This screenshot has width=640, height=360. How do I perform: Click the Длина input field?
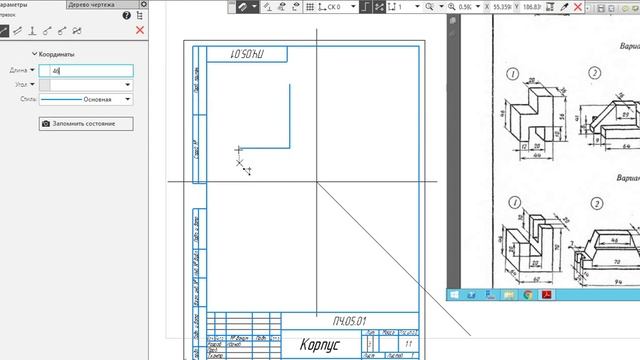(x=86, y=71)
